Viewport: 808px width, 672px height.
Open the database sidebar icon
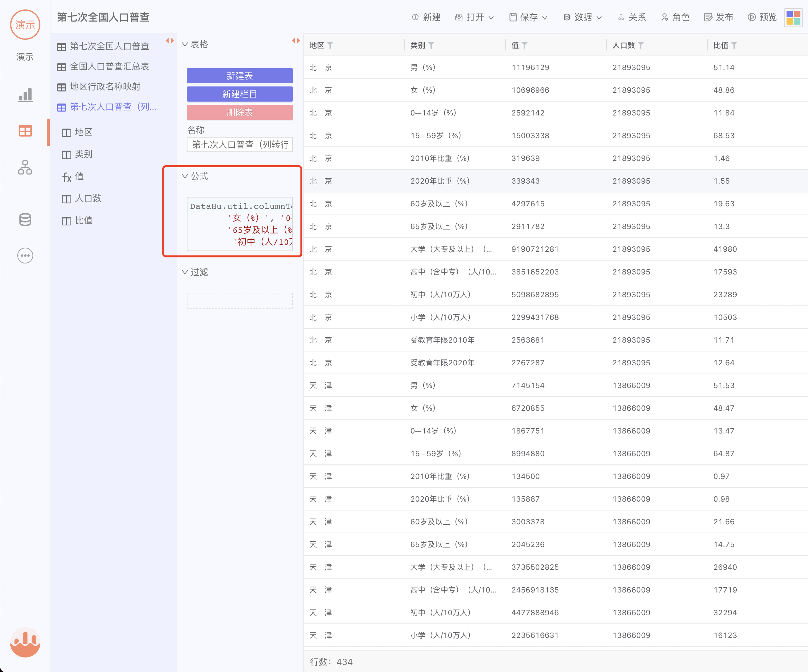pos(25,219)
